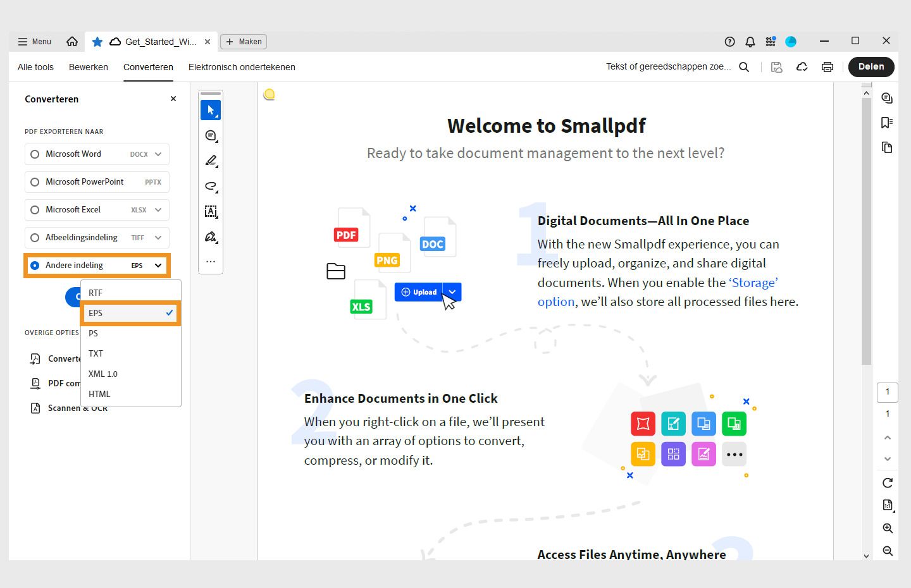
Task: Select the highlight text tool
Action: [x=211, y=161]
